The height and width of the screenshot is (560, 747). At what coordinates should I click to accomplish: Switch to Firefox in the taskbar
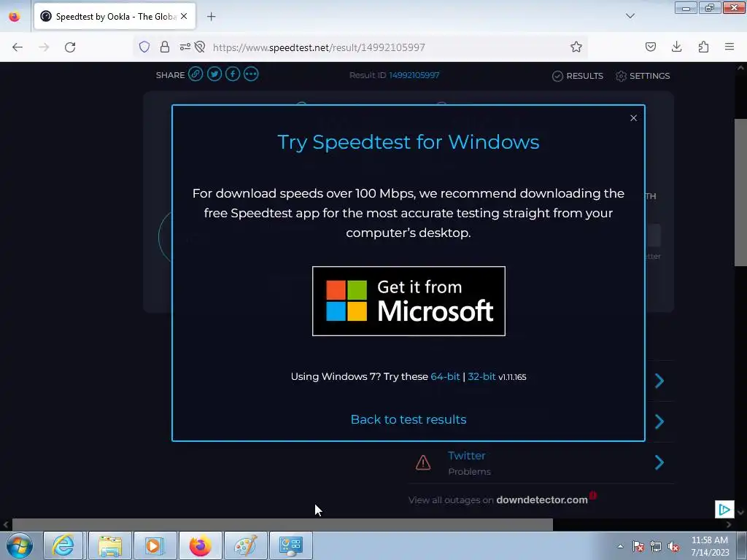tap(200, 545)
